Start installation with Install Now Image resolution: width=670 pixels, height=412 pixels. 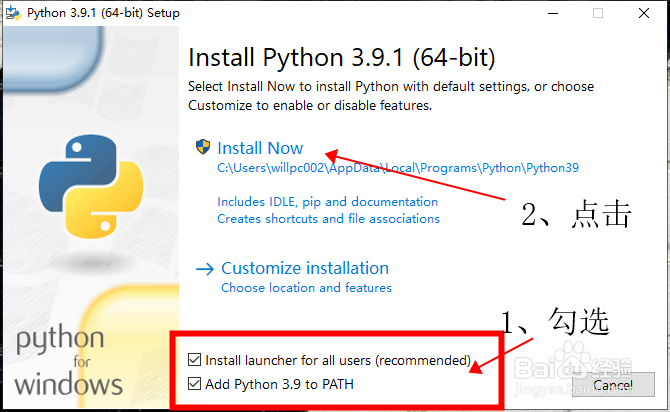[260, 148]
